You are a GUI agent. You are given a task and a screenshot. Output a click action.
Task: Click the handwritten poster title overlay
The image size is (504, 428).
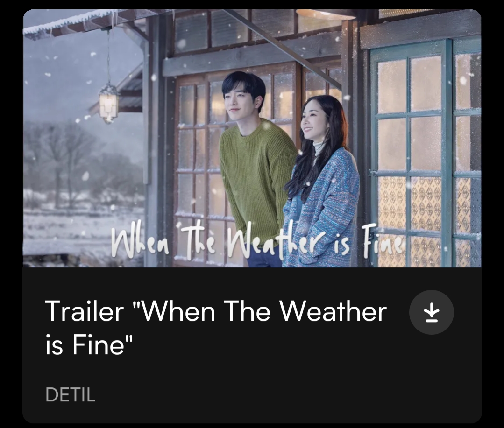257,243
